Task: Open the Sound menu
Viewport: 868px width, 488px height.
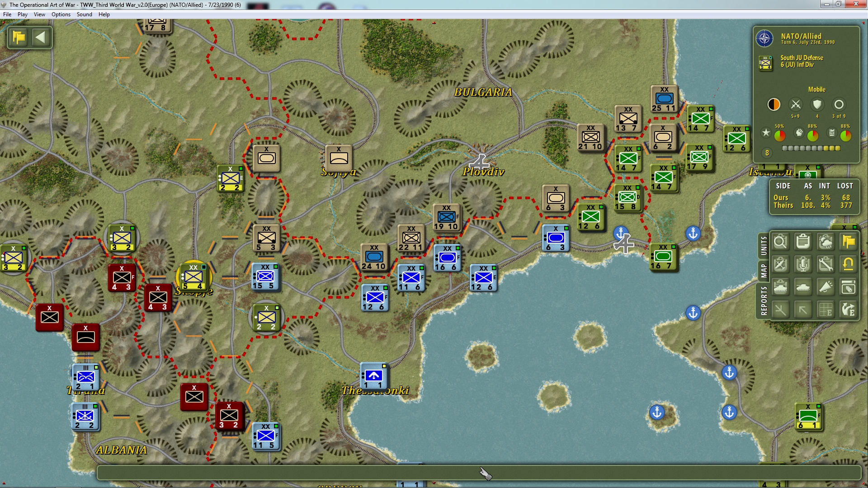Action: pyautogui.click(x=85, y=14)
